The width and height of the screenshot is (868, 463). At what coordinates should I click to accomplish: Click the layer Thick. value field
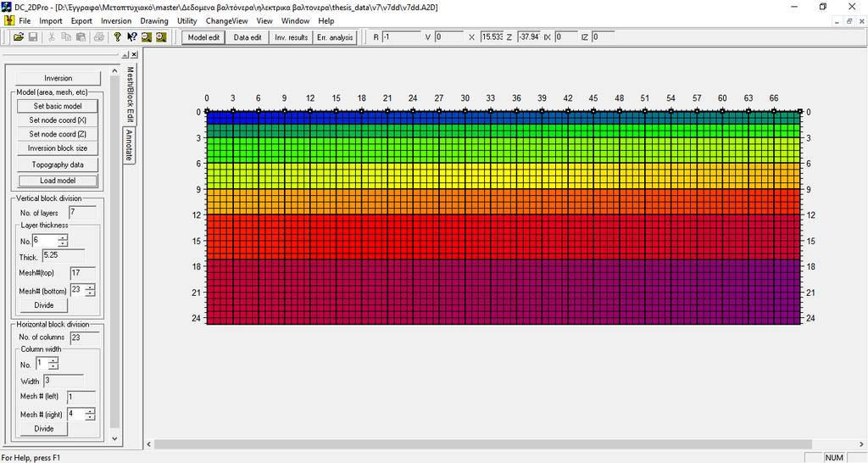(63, 256)
